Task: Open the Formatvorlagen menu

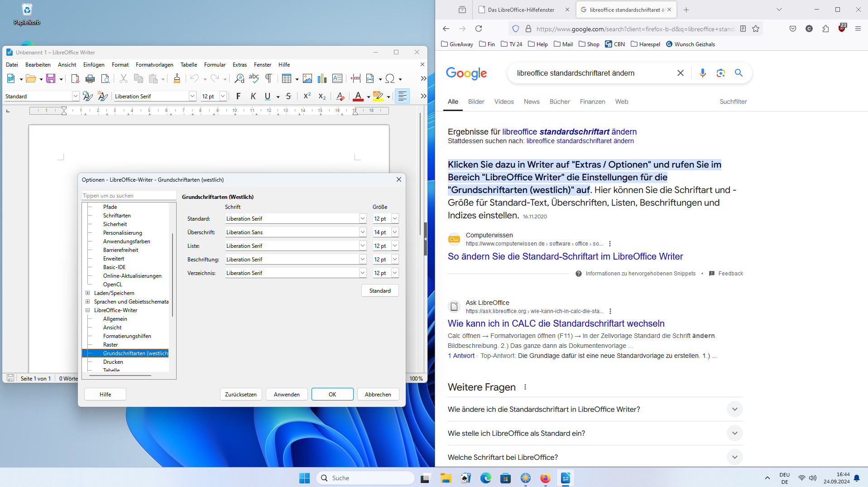Action: 154,65
